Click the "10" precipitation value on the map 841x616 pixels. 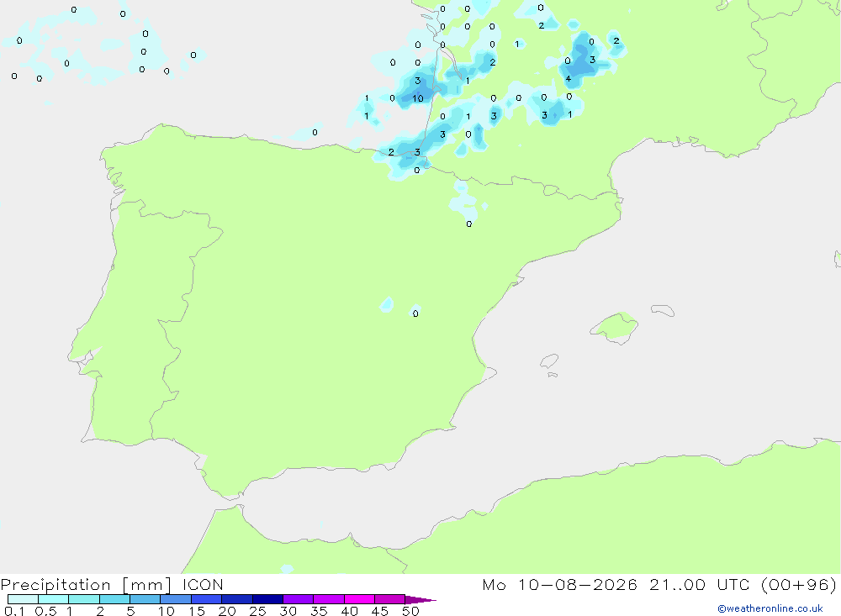418,98
